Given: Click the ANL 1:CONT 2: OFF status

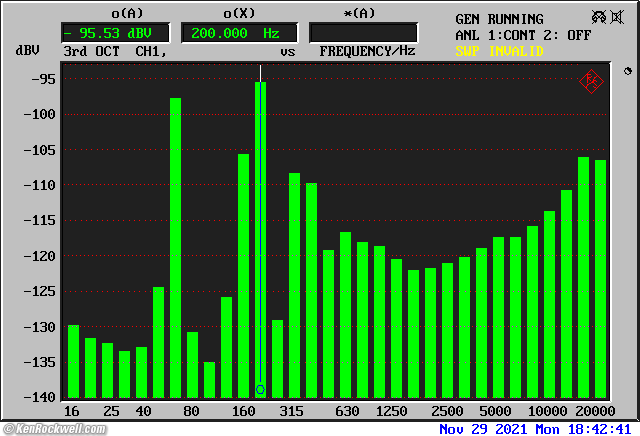Looking at the screenshot, I should 522,34.
